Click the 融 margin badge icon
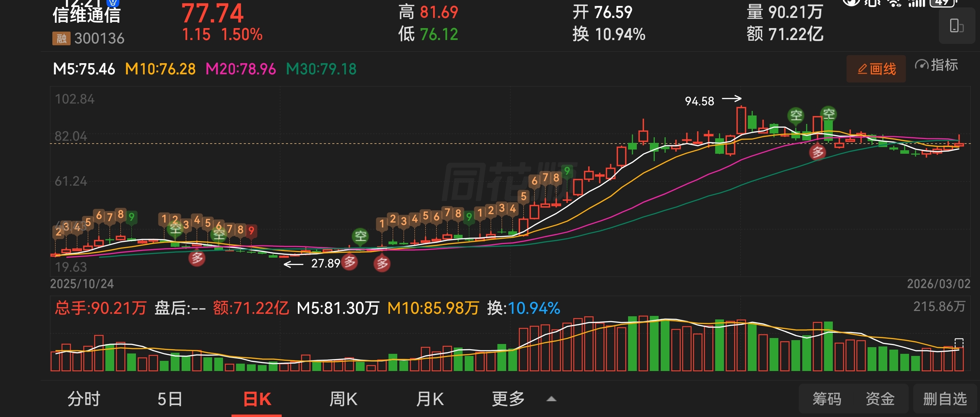The width and height of the screenshot is (980, 417). [x=61, y=38]
